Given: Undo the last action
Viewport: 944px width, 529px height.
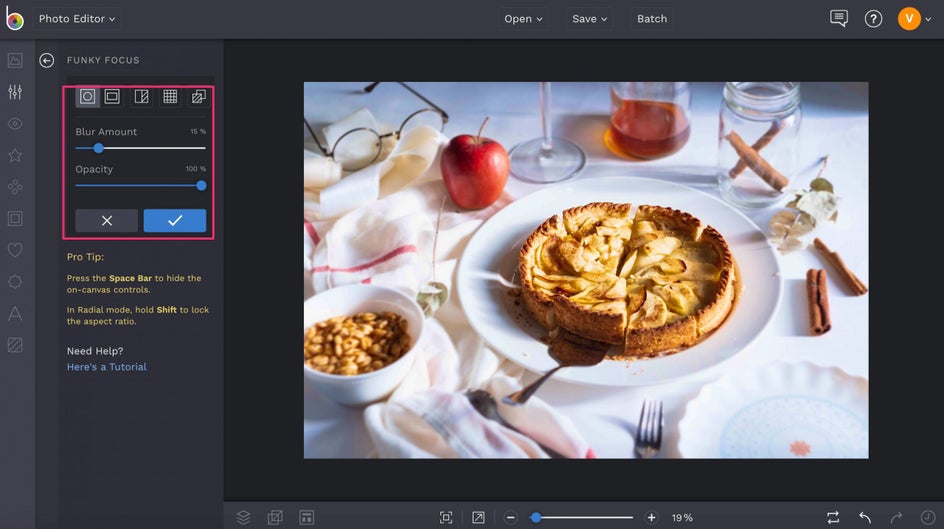Looking at the screenshot, I should coord(865,518).
